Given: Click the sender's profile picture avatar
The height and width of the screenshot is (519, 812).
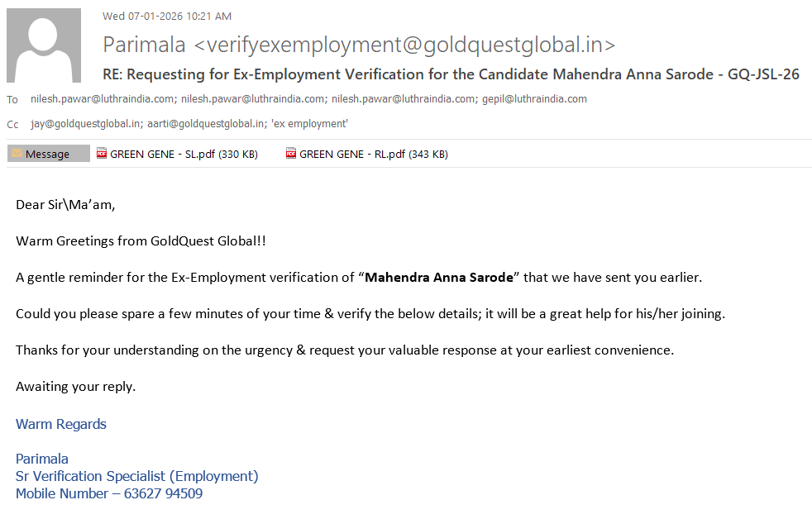Looking at the screenshot, I should coord(44,45).
